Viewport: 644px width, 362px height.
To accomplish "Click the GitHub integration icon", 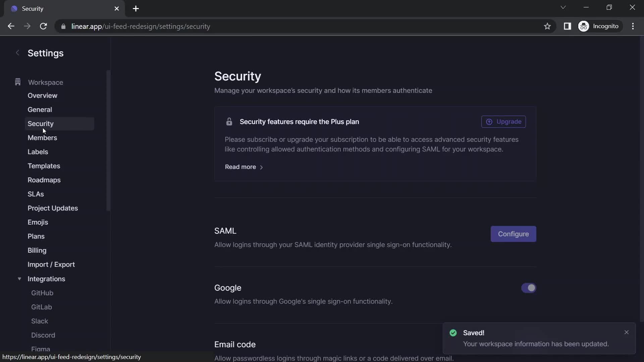I will (x=42, y=293).
